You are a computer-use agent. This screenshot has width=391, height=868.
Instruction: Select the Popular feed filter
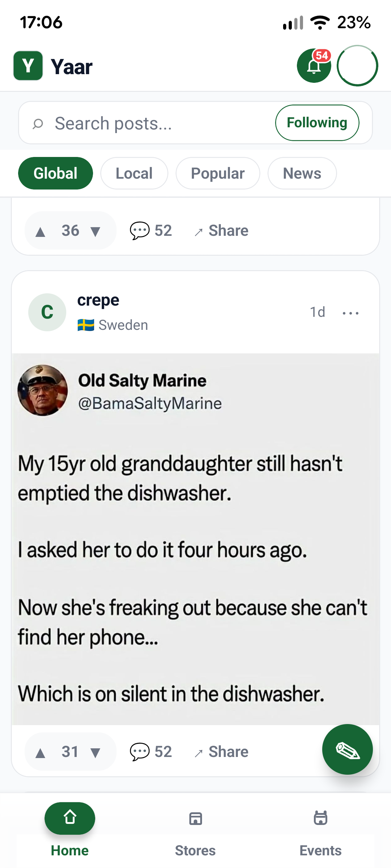(x=218, y=173)
